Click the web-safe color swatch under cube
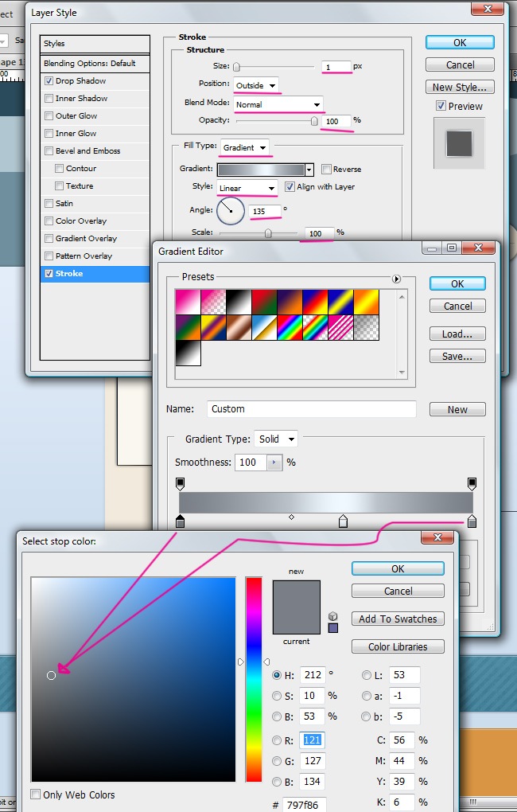Screen dimensions: 517x812 (x=333, y=627)
